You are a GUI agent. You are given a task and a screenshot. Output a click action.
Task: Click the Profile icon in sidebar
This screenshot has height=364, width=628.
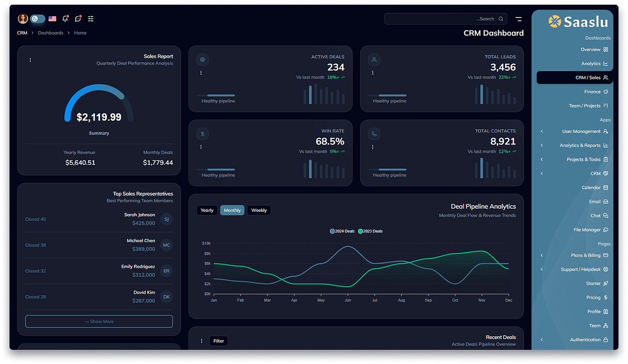(x=605, y=312)
